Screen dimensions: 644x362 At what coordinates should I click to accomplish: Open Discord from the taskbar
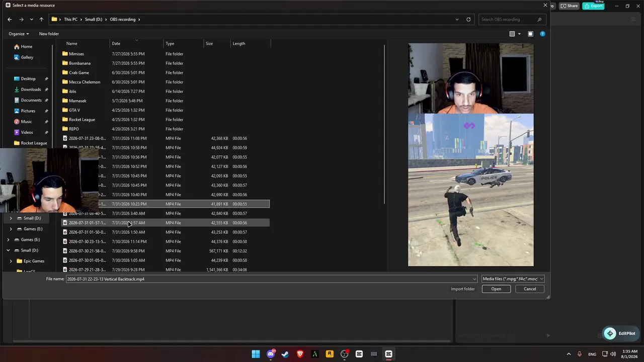[271, 354]
